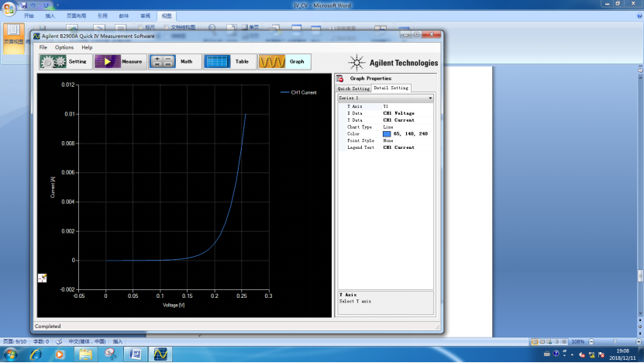
Task: Open the Word 审阅 ribbon tab
Action: [145, 16]
